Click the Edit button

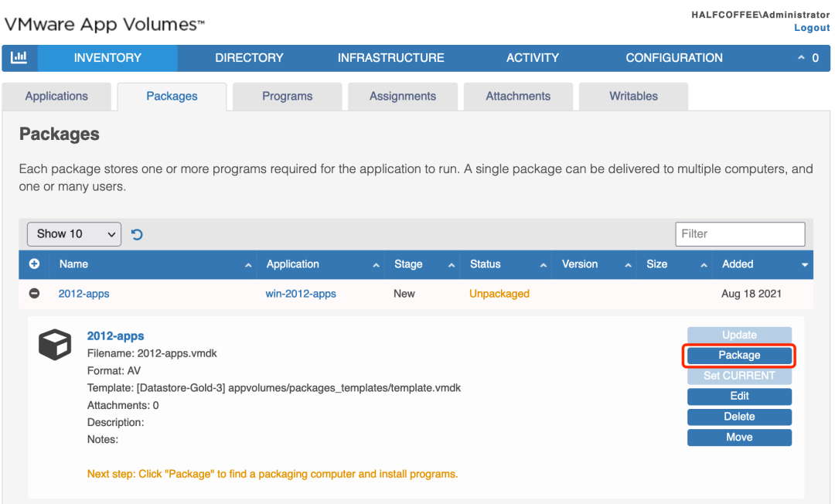point(739,396)
